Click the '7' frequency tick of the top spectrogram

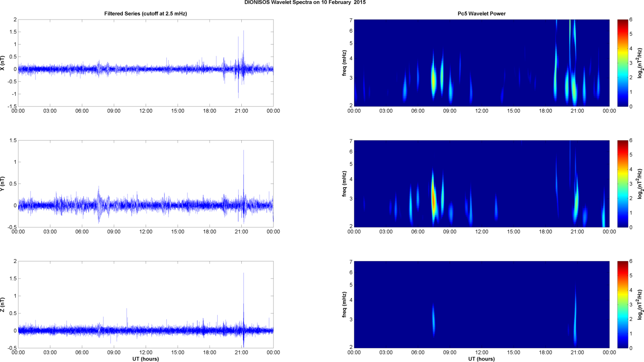(x=351, y=20)
